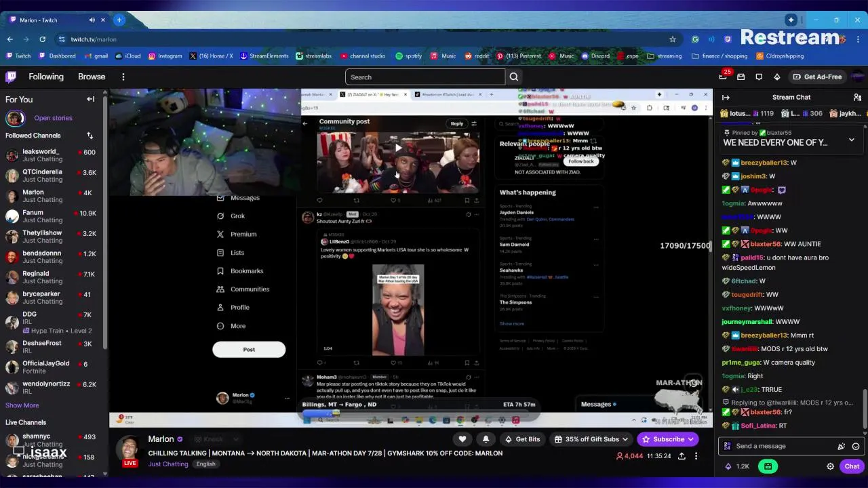The image size is (868, 488).
Task: Open the whispers speech bubble icon
Action: tap(759, 77)
